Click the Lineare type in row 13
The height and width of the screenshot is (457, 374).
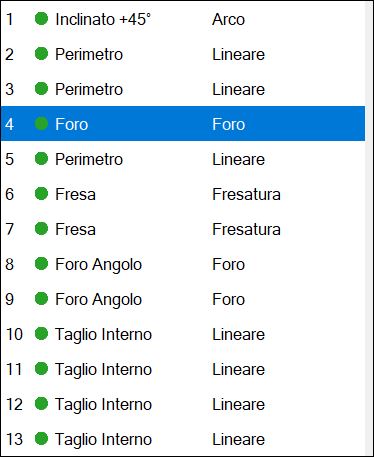click(x=238, y=439)
